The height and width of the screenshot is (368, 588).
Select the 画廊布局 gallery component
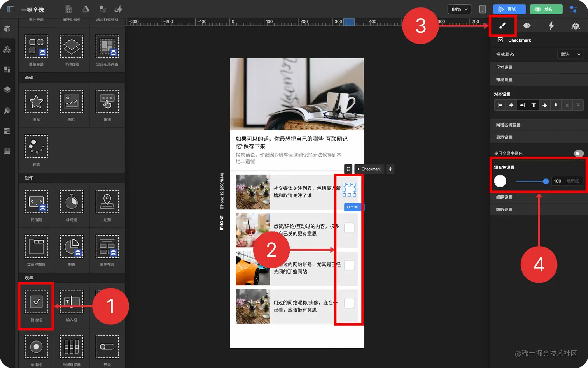107,250
